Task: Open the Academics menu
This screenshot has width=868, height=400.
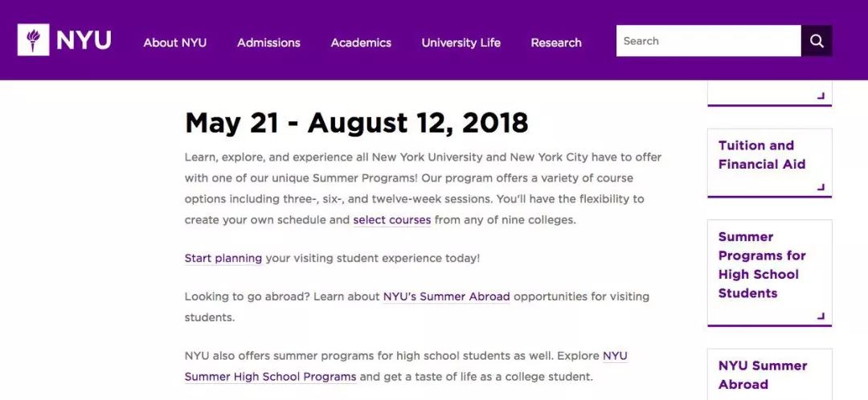Action: tap(361, 43)
